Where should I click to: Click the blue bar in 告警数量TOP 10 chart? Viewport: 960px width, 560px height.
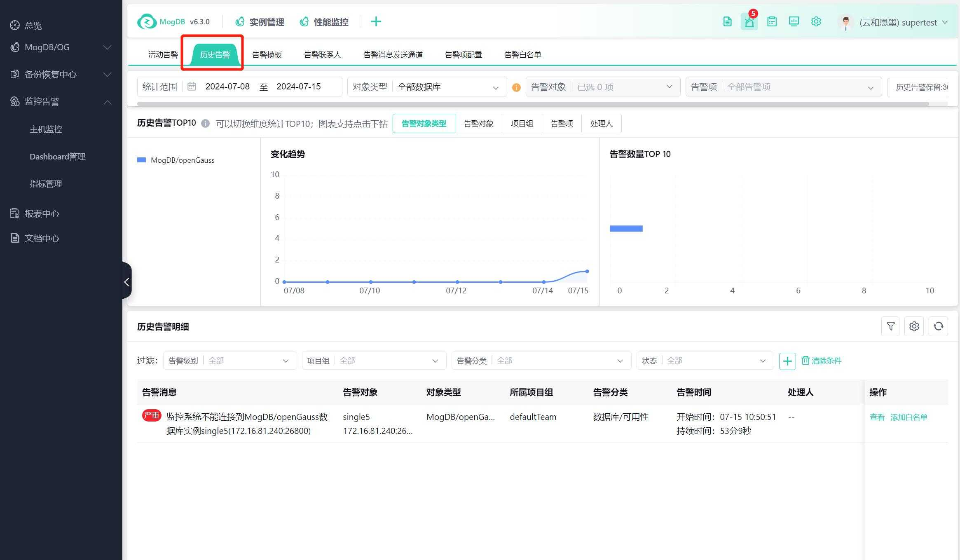pos(626,229)
